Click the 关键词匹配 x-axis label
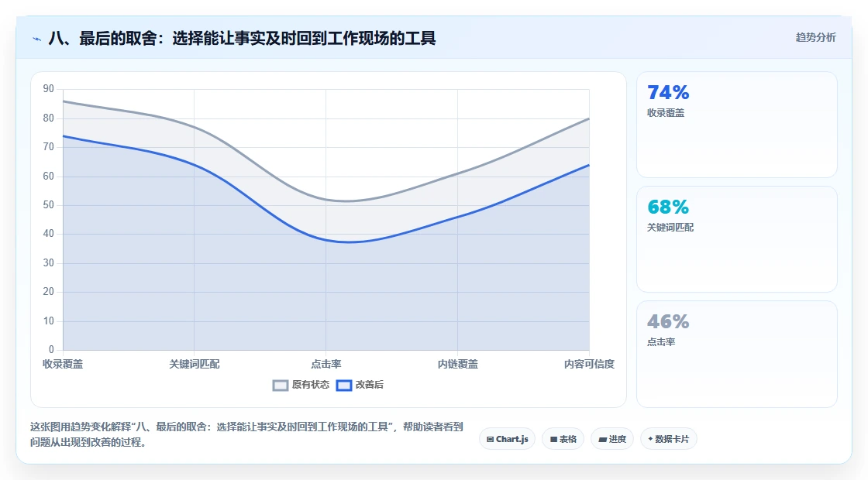 (x=195, y=365)
